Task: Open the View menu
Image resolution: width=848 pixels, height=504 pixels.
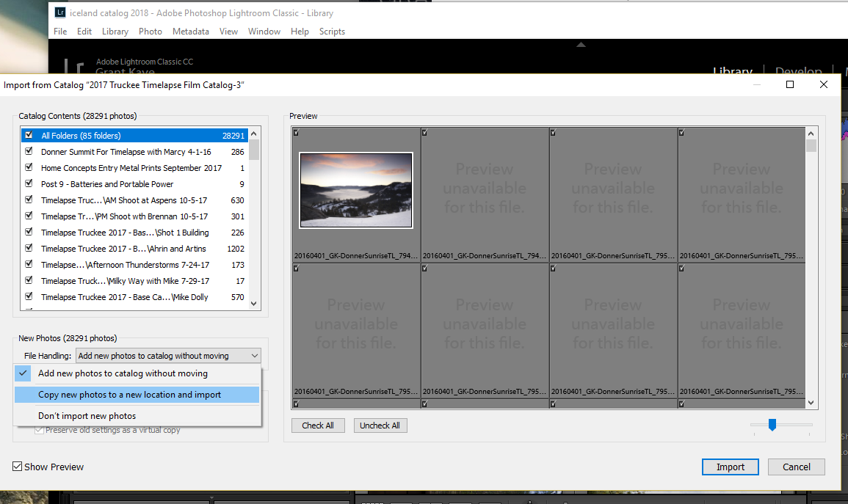Action: click(x=229, y=32)
